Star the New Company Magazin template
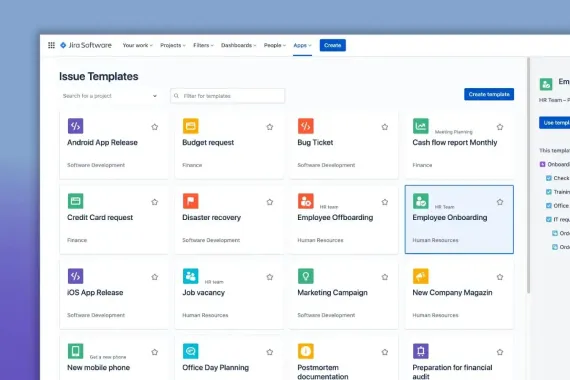 (x=500, y=277)
